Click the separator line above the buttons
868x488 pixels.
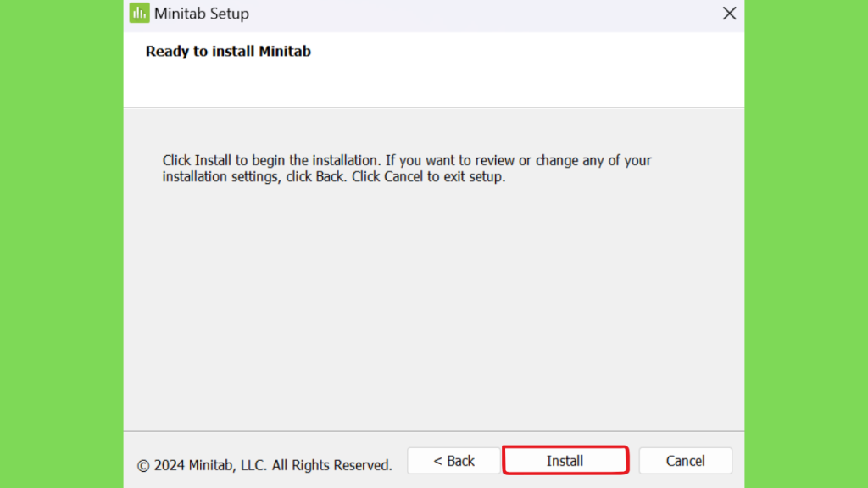pos(434,431)
